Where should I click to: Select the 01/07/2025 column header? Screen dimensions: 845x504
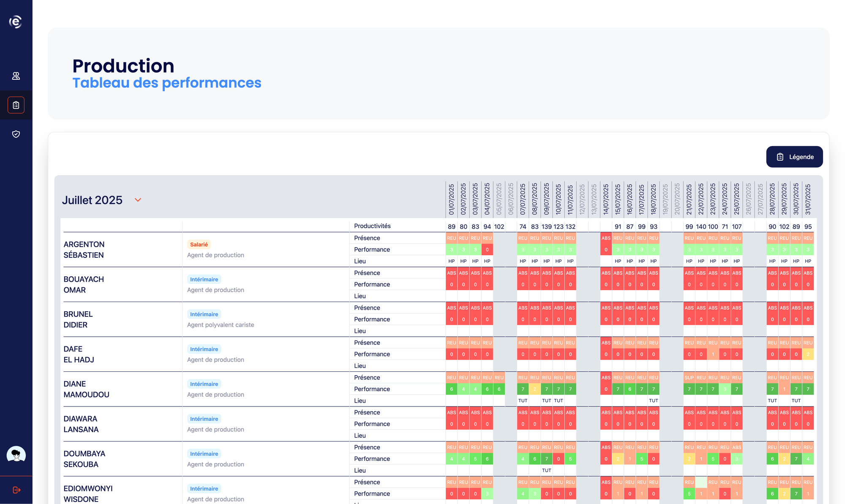[451, 199]
